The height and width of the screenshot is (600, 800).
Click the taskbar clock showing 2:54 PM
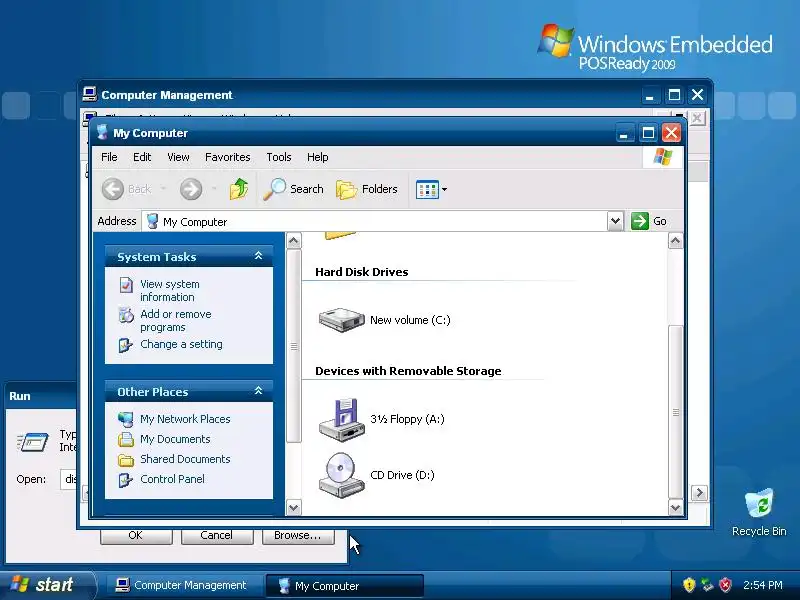click(x=762, y=585)
